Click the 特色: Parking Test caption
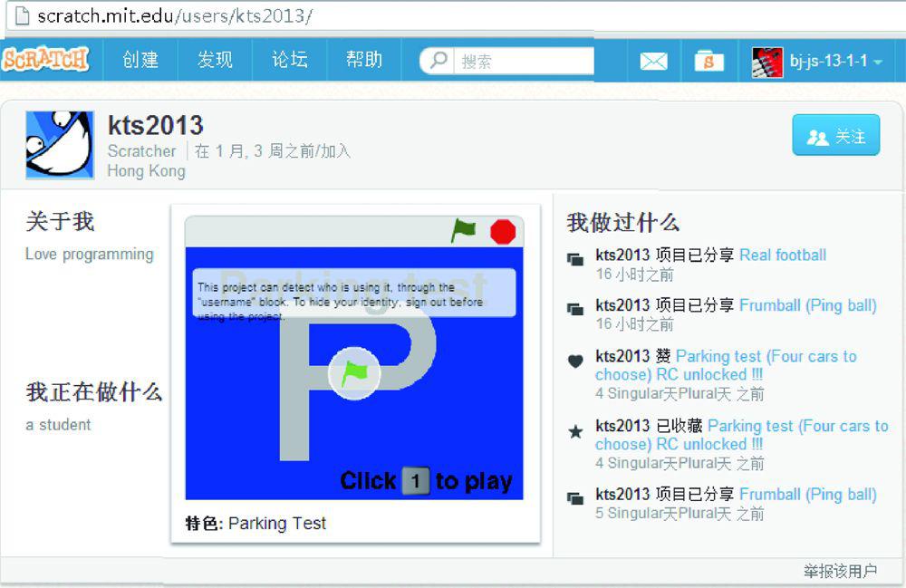 pos(255,524)
